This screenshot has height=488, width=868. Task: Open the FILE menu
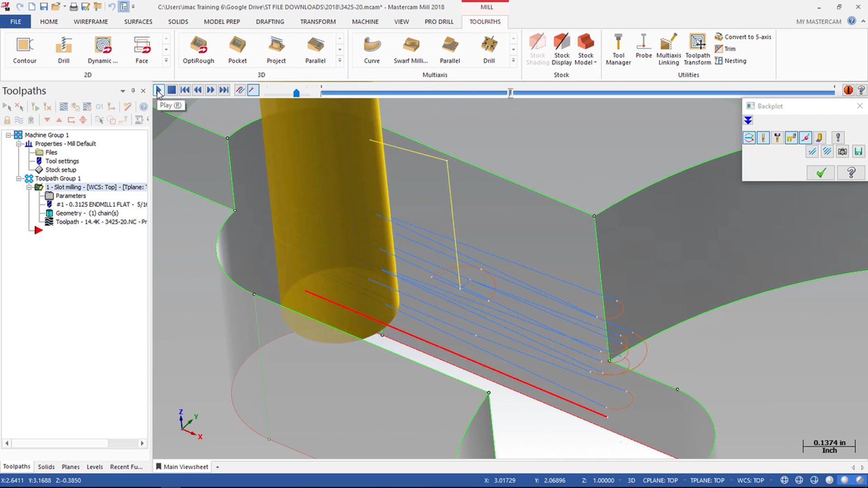pyautogui.click(x=15, y=21)
